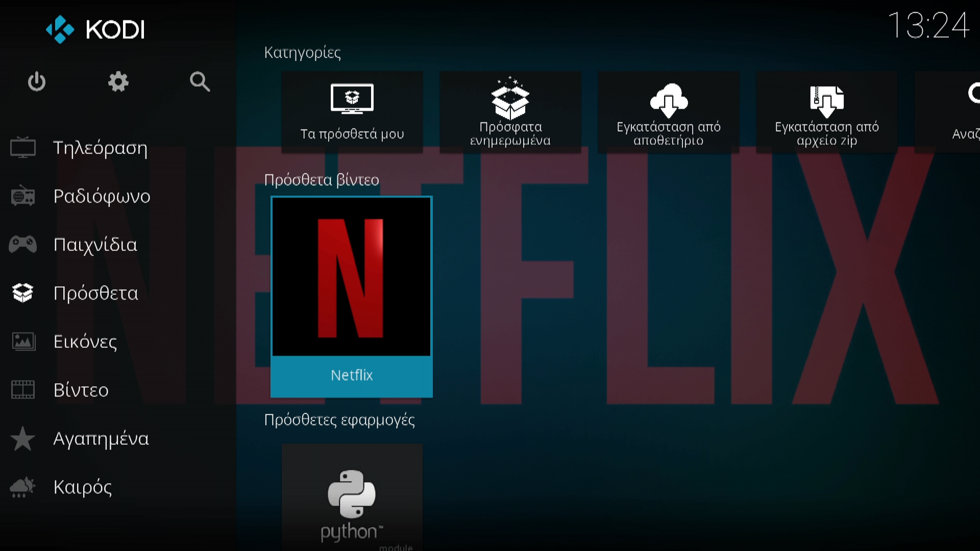Click the Πρόσθετα βίντεο heading

tap(322, 180)
